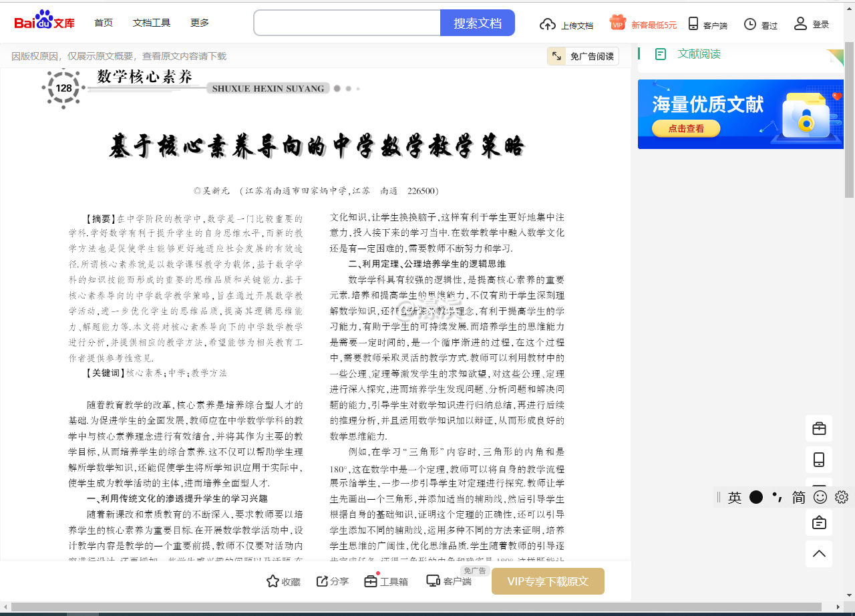
Task: Click the 搜索文档 search button
Action: click(x=478, y=22)
